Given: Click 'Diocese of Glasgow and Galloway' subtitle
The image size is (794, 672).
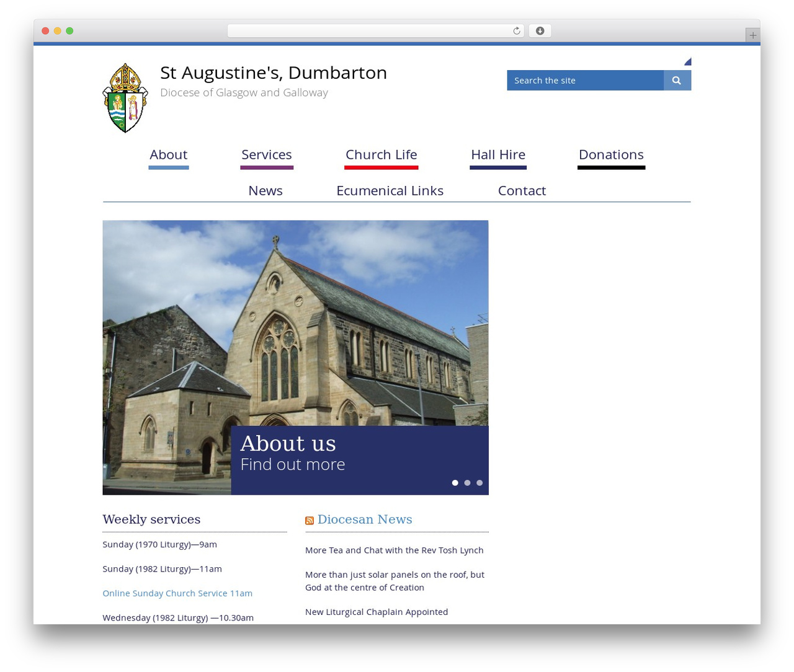Looking at the screenshot, I should [244, 92].
